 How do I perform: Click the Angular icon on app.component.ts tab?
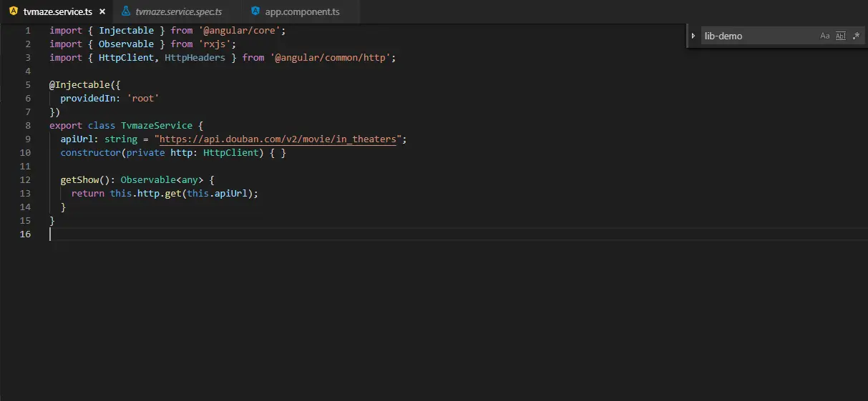point(255,12)
